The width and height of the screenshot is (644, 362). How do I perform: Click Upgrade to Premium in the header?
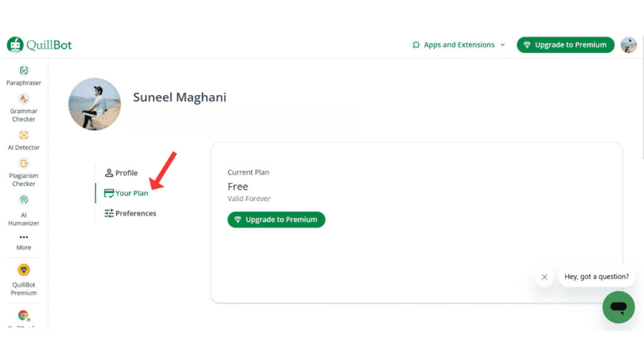[x=565, y=45]
